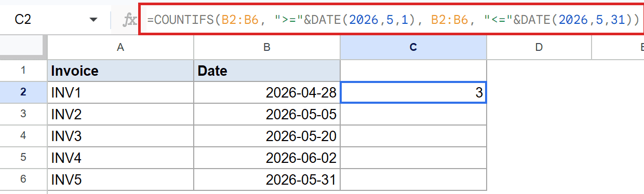The width and height of the screenshot is (644, 194).
Task: Select column C header
Action: [413, 47]
